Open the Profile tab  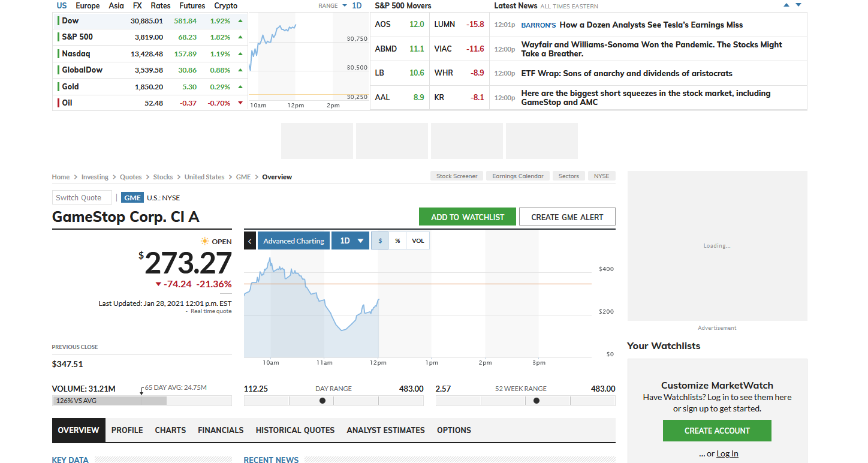pos(127,430)
